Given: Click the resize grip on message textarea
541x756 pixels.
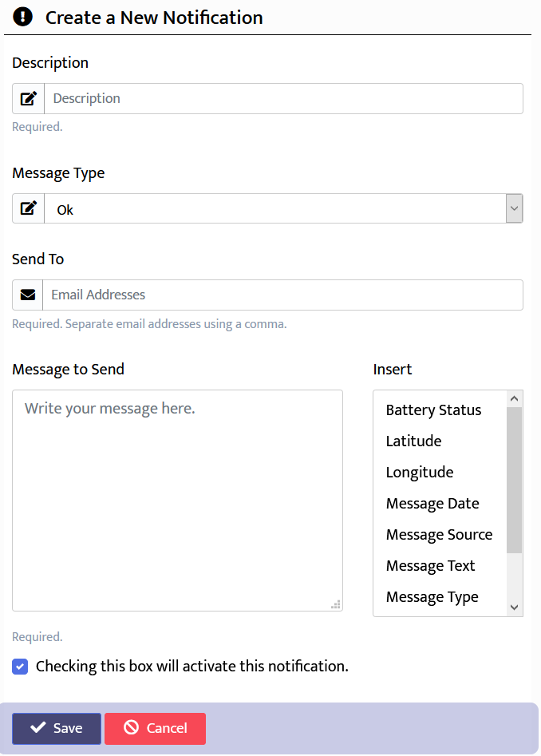Looking at the screenshot, I should pyautogui.click(x=336, y=604).
